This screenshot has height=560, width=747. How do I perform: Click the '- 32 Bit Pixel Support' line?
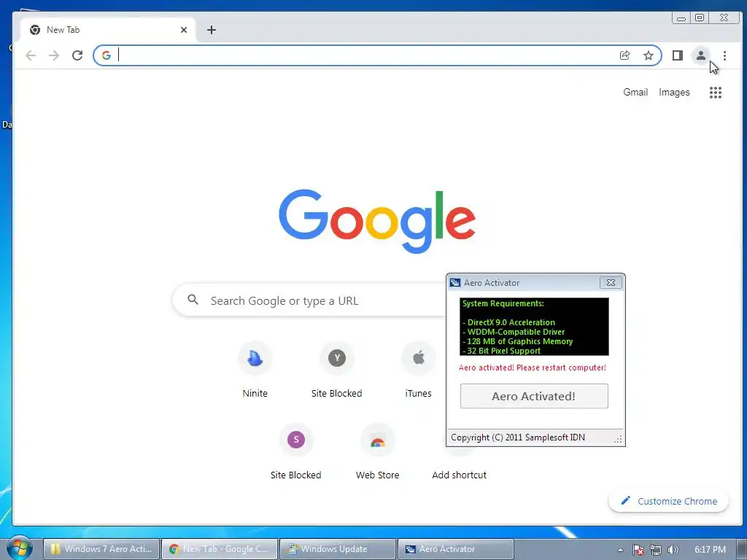(502, 351)
